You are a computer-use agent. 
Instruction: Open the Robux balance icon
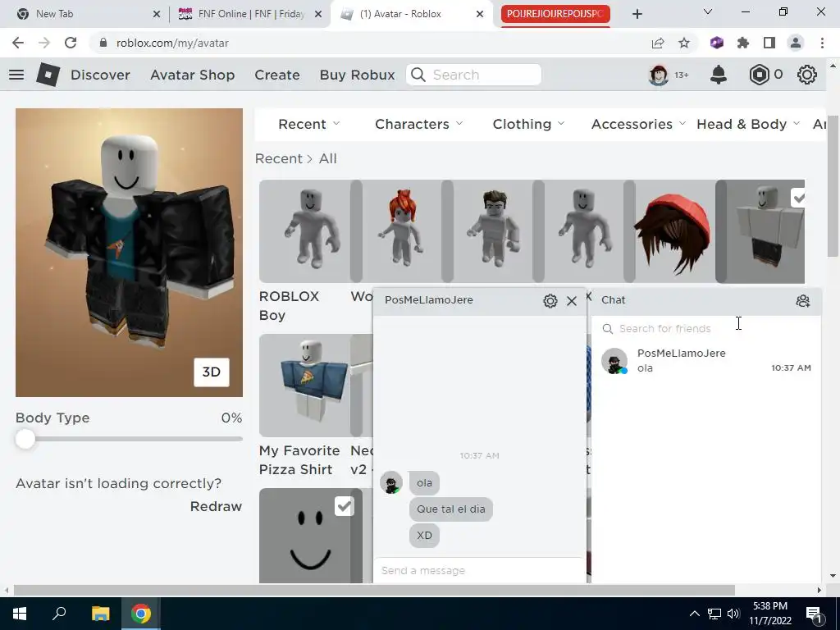759,75
